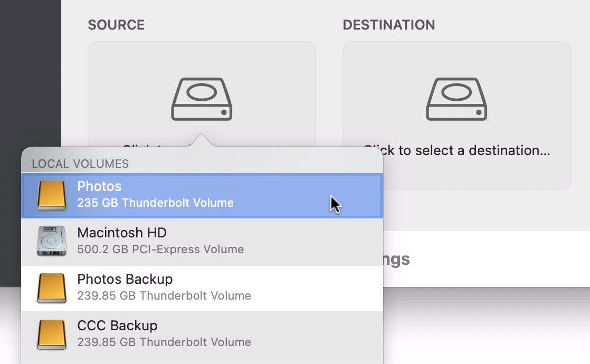Click "Click to select a destination..." text
The image size is (590, 364).
click(x=456, y=150)
